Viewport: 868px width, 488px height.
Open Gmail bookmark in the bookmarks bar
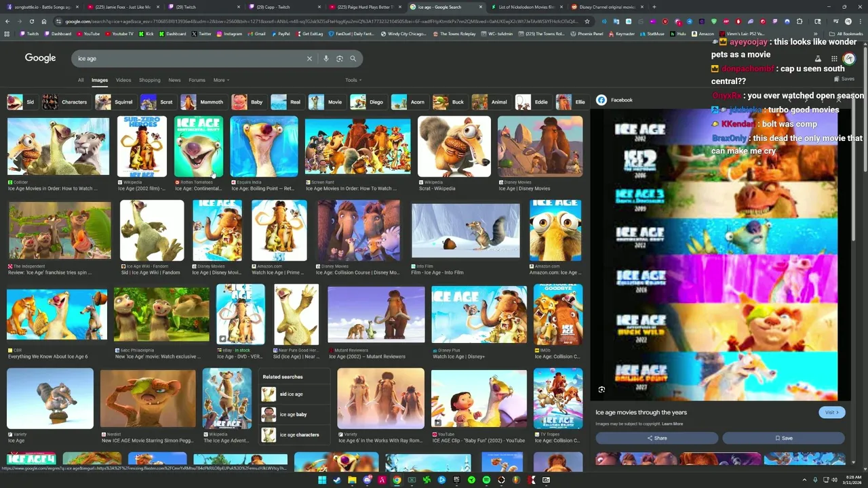pos(257,33)
